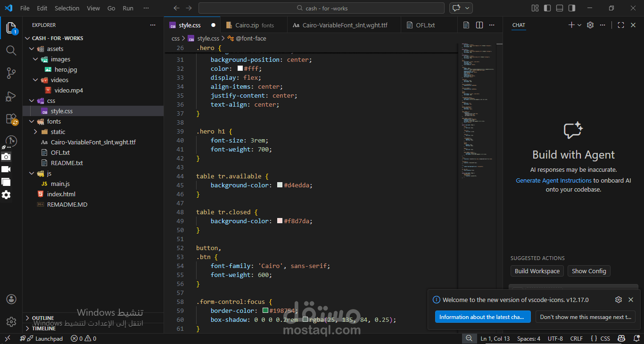Switch to the OFL.txt tab
Screen dimensions: 644x344
point(425,25)
